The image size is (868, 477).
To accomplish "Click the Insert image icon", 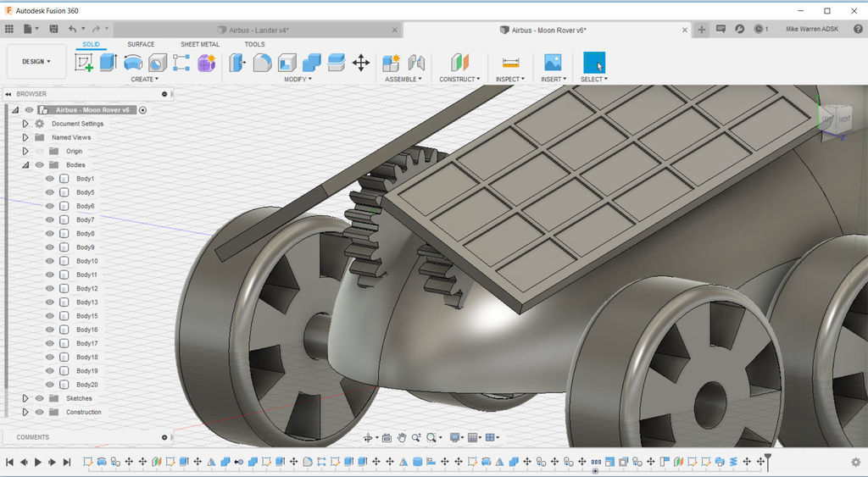I will (x=553, y=63).
